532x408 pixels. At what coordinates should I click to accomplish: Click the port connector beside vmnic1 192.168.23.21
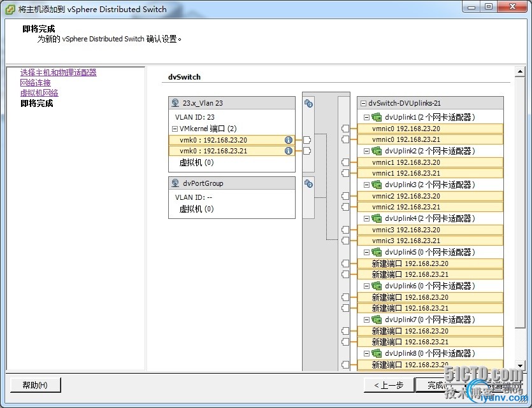pos(345,173)
